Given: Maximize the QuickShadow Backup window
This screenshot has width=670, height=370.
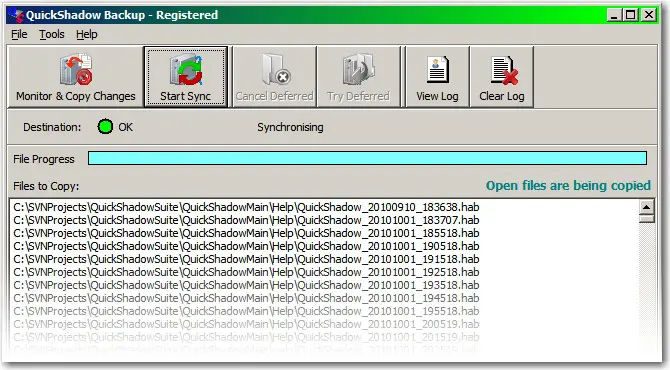Looking at the screenshot, I should click(x=631, y=15).
